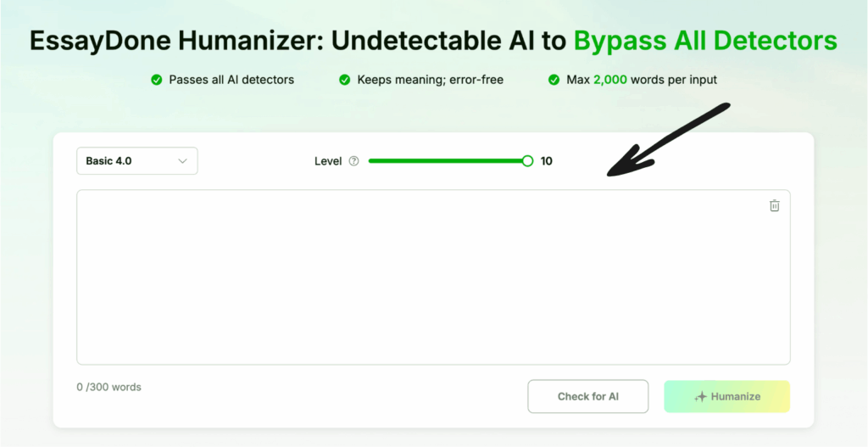This screenshot has height=447, width=868.
Task: Click the Level help question mark icon
Action: tap(354, 161)
